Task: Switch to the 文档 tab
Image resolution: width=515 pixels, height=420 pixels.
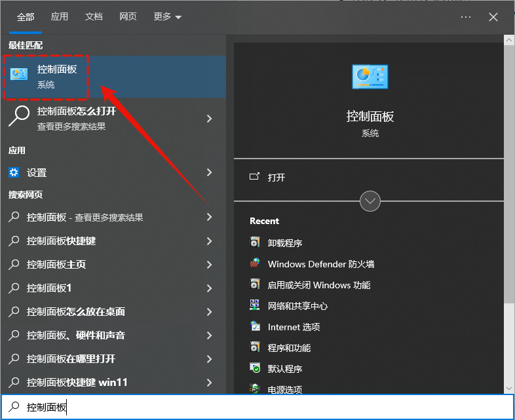Action: click(94, 16)
